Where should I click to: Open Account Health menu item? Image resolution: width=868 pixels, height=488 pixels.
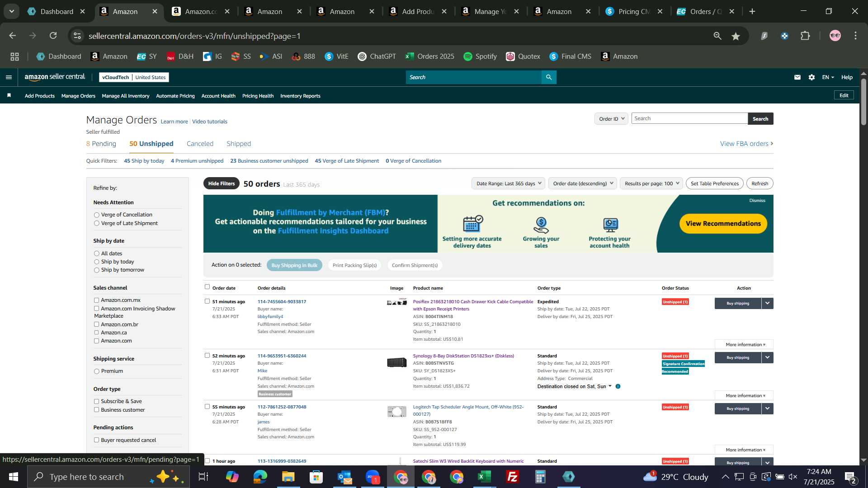[x=218, y=96]
